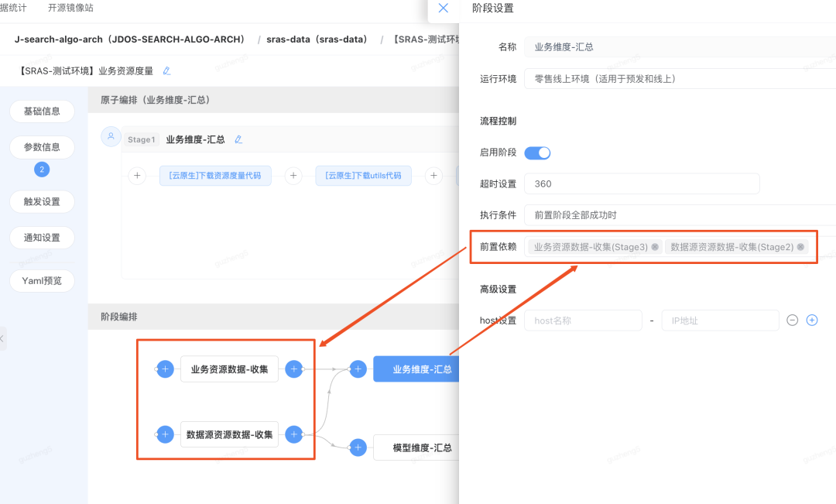
Task: Toggle the 启用阶段 switch
Action: point(537,153)
